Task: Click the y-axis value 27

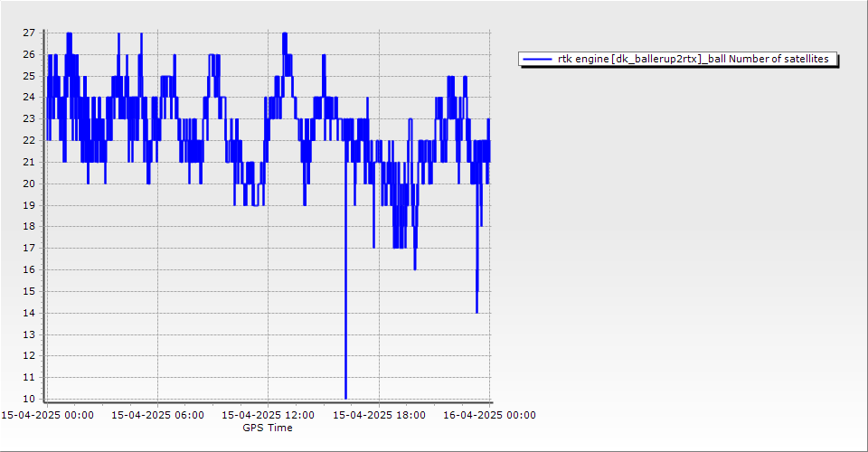Action: point(29,33)
